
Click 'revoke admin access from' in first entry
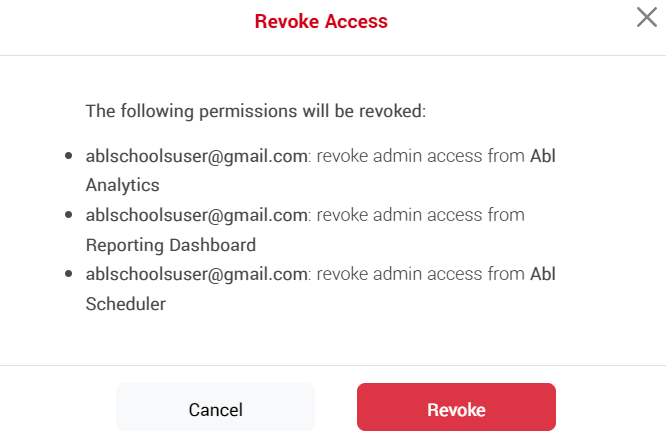[420, 155]
